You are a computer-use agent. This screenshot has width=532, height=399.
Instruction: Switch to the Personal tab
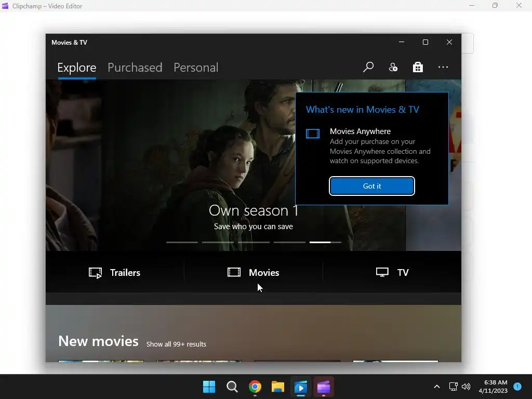click(196, 68)
